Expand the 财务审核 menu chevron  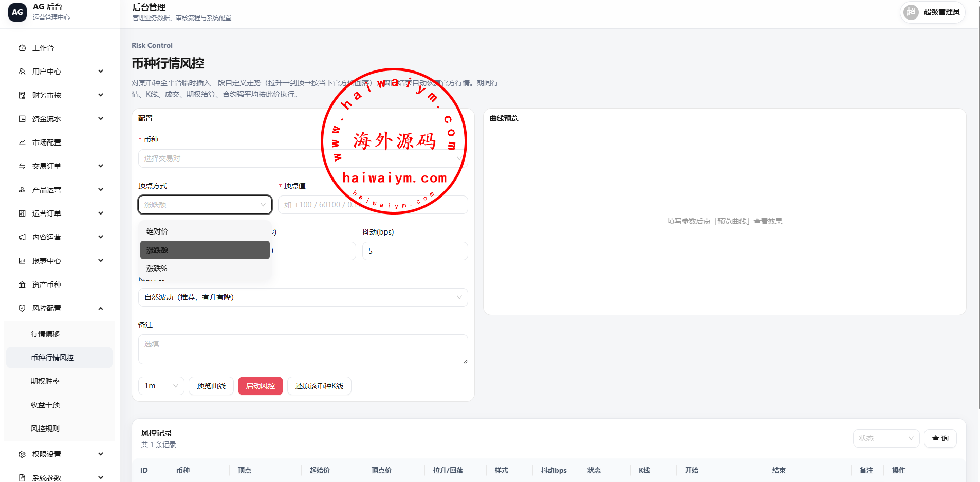point(101,95)
